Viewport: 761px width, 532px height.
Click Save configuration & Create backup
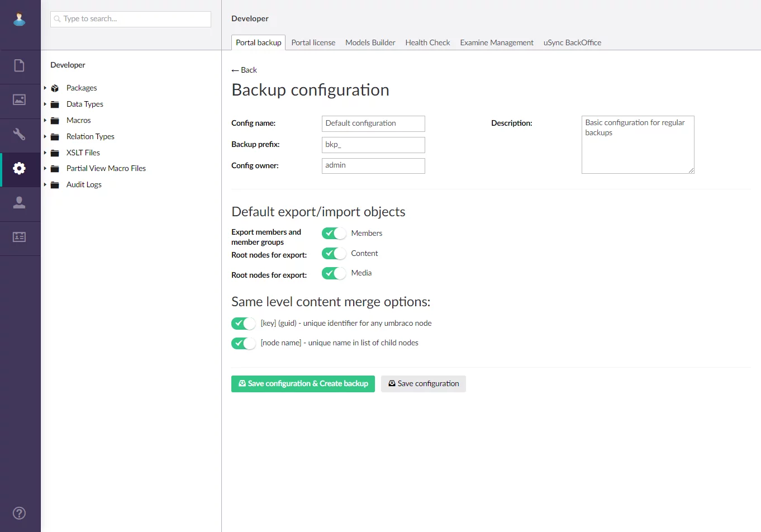[x=303, y=384]
